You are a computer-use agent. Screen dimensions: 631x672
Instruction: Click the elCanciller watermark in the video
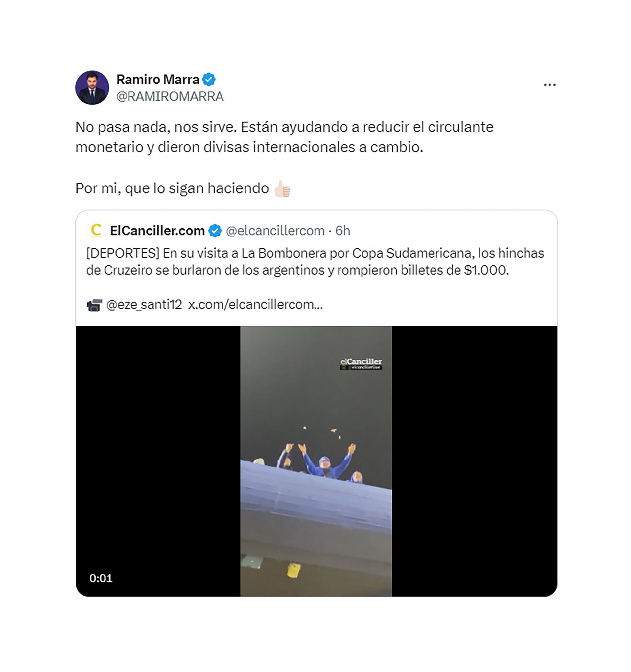[361, 364]
